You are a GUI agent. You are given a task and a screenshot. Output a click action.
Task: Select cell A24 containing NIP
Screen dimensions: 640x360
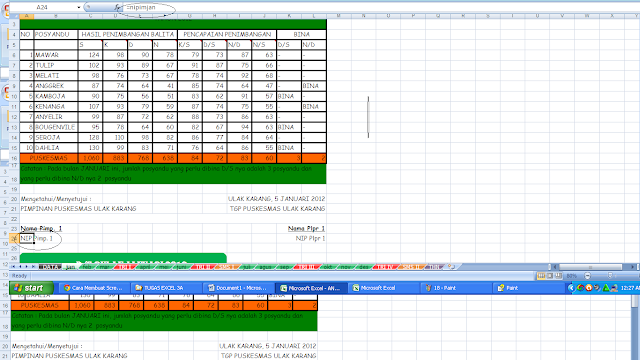tap(27, 238)
